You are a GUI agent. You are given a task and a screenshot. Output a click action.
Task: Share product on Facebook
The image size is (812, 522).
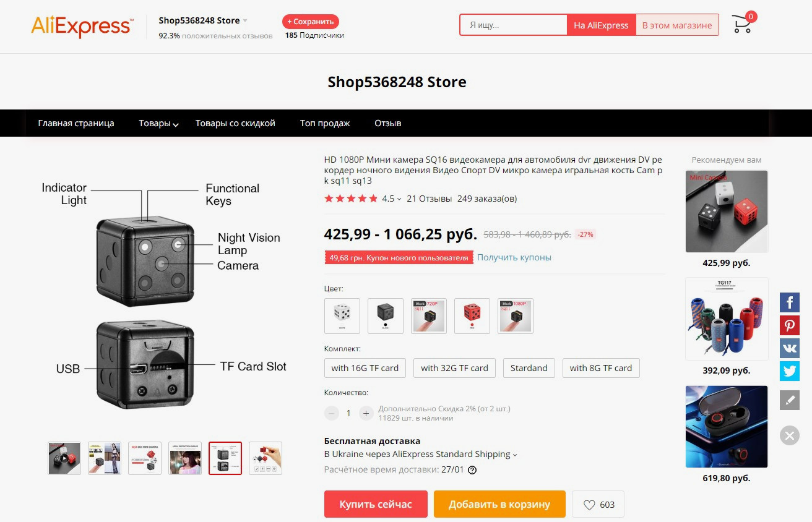click(790, 302)
